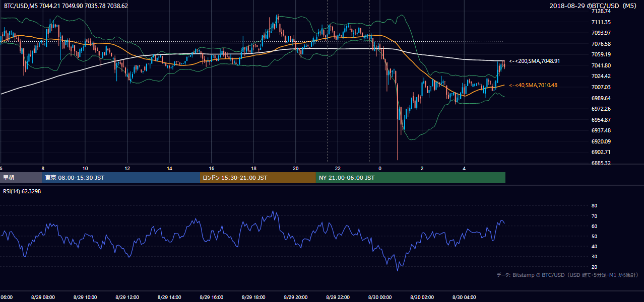Click the <--40,SMA,7010.48 label
The image size is (644, 302).
(533, 86)
